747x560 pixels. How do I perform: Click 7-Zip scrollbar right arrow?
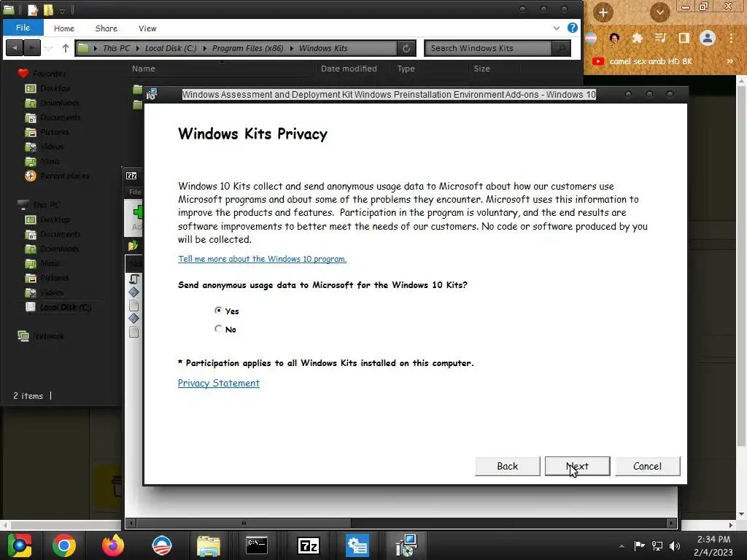672,524
